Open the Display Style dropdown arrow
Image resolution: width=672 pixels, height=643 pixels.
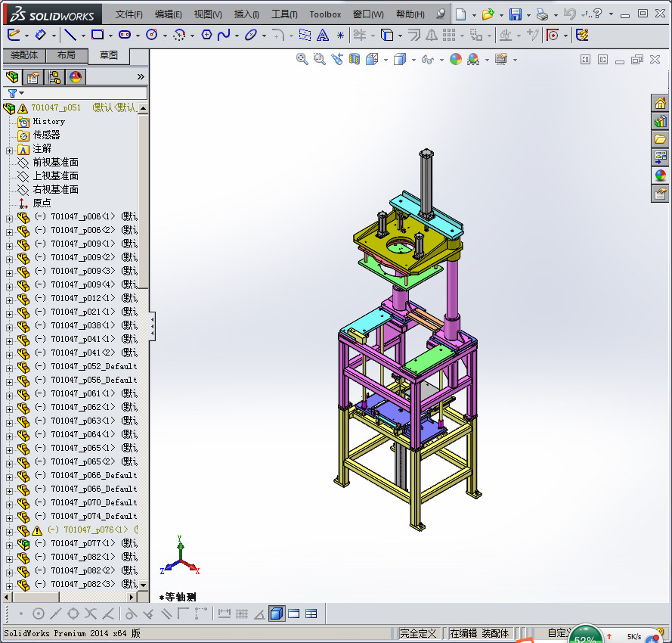coord(413,60)
